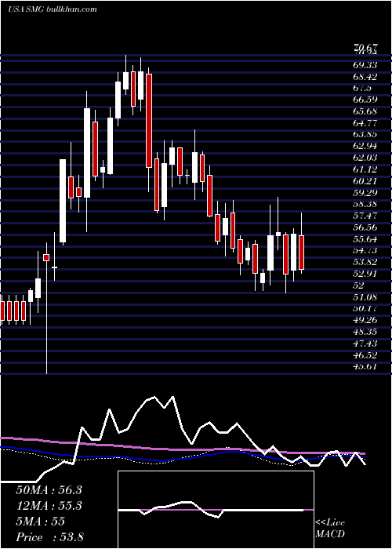
Task: Select the 63.85 price axis label
Action: coord(365,135)
